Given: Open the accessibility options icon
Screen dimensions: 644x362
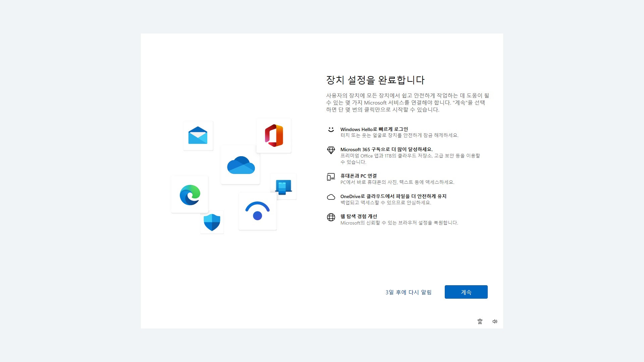Looking at the screenshot, I should click(x=480, y=321).
